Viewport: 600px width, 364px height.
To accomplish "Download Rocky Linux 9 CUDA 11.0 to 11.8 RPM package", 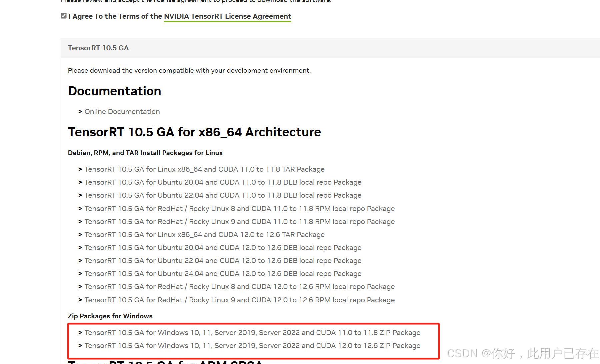I will coord(239,222).
